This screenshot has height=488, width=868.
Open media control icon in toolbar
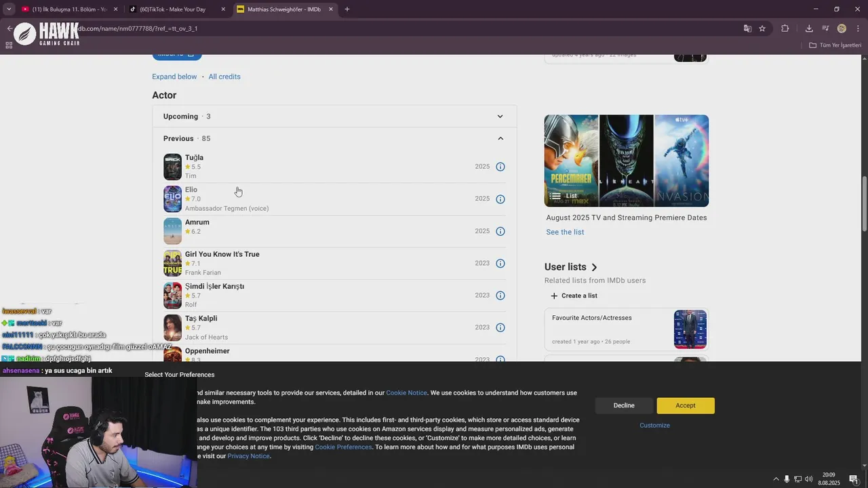click(825, 28)
